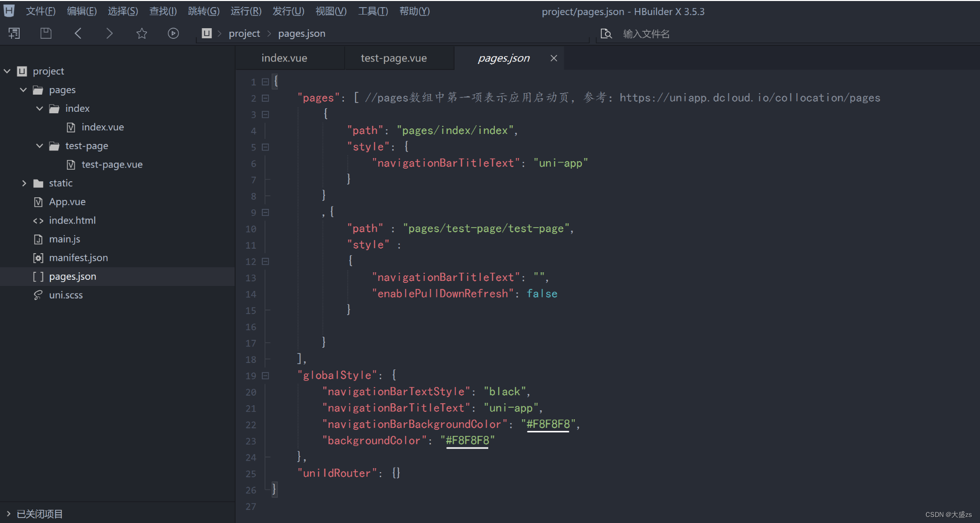Click the project icon in breadcrumb

206,33
